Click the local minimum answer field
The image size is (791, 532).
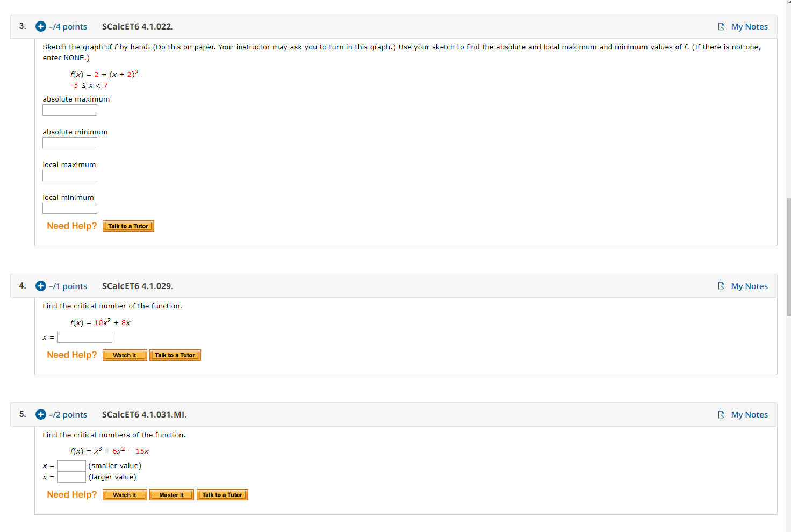pyautogui.click(x=70, y=209)
